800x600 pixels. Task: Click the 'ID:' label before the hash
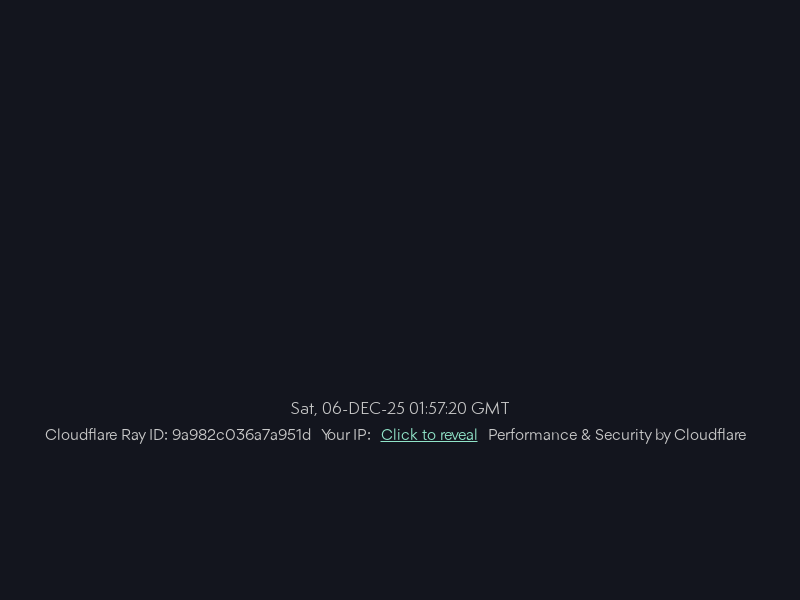pyautogui.click(x=158, y=435)
